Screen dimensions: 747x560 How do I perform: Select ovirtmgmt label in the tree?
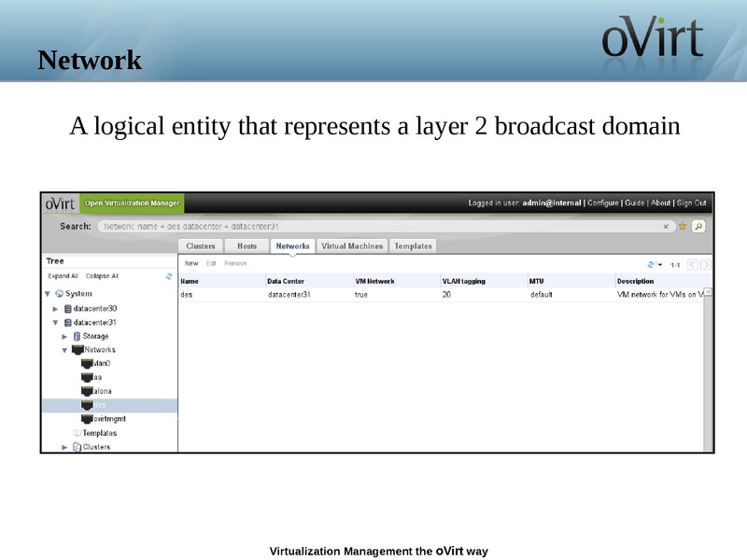[x=109, y=419]
